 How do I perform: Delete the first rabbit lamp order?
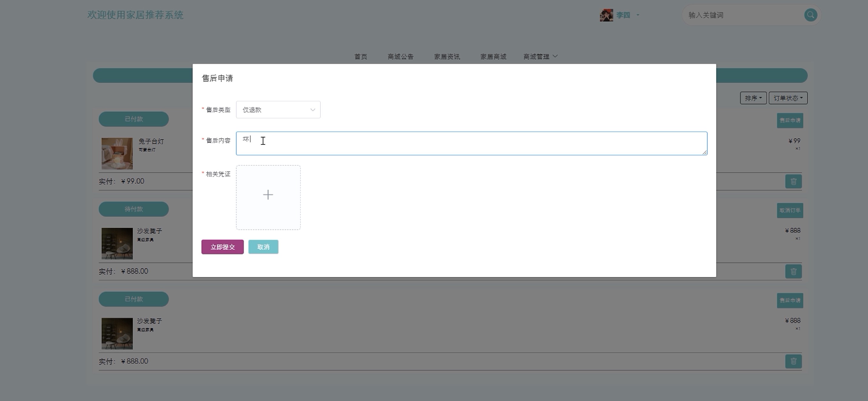pyautogui.click(x=793, y=182)
